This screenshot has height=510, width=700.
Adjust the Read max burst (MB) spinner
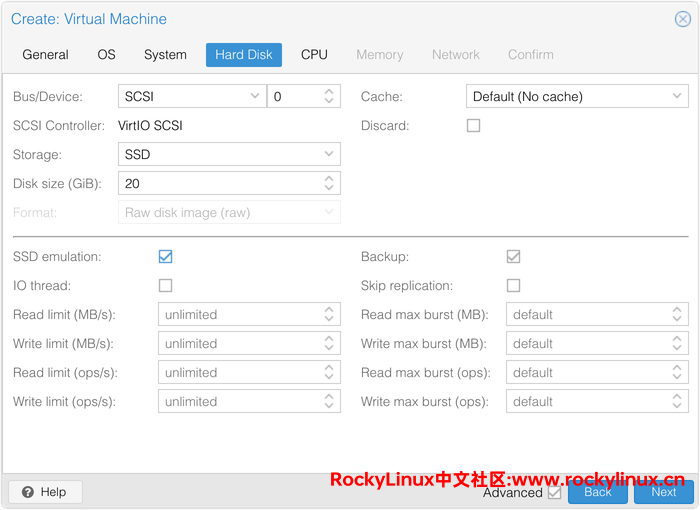[x=677, y=314]
